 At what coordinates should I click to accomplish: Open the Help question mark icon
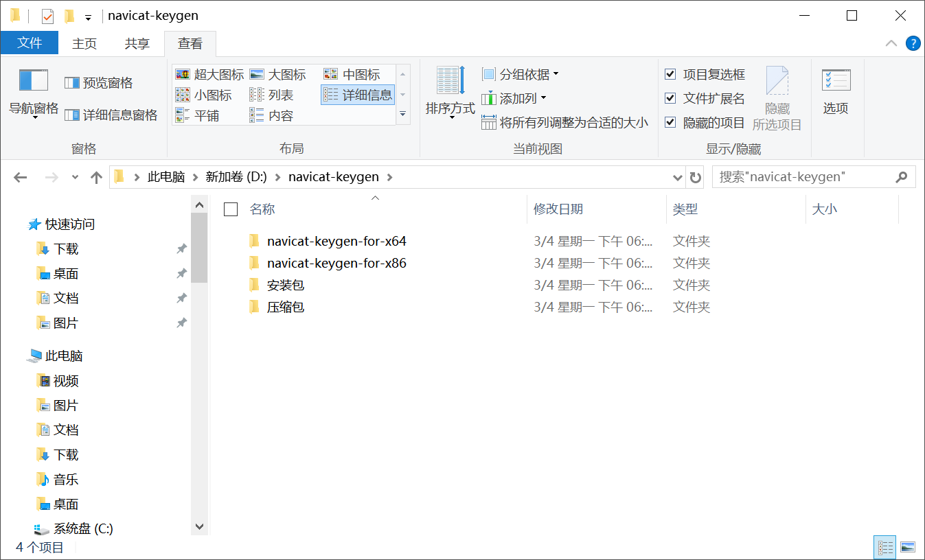tap(913, 43)
